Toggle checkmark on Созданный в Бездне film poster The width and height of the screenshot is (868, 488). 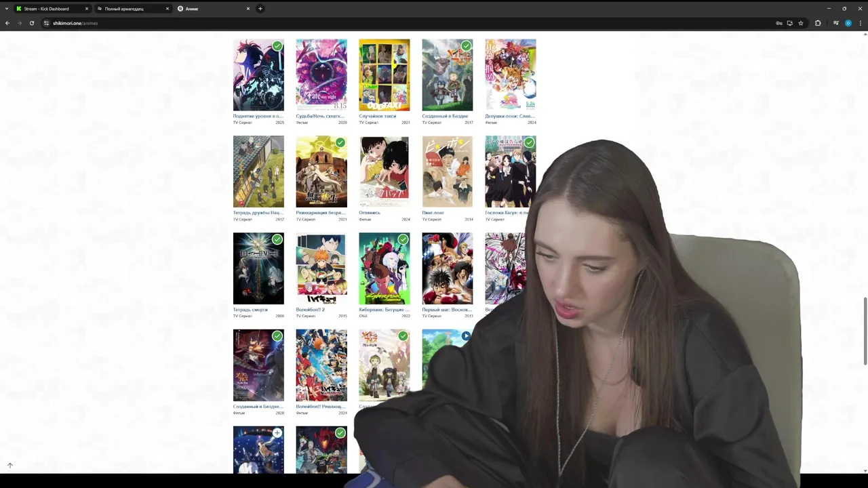coord(277,336)
